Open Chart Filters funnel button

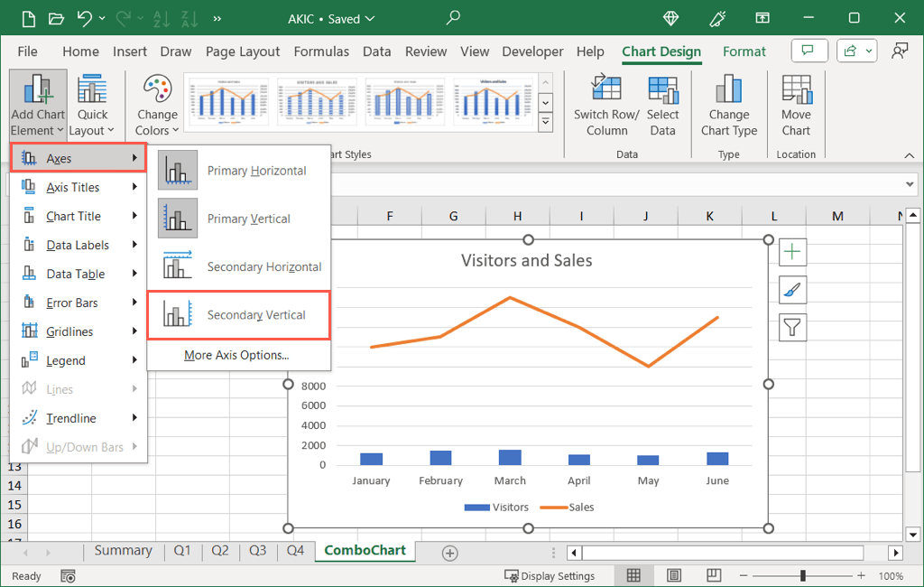click(x=791, y=327)
